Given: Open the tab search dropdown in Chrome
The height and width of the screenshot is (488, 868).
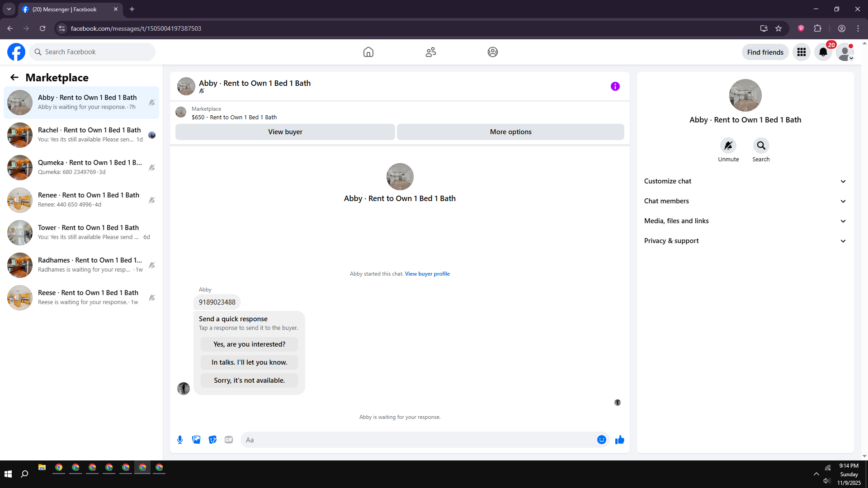Looking at the screenshot, I should 9,9.
